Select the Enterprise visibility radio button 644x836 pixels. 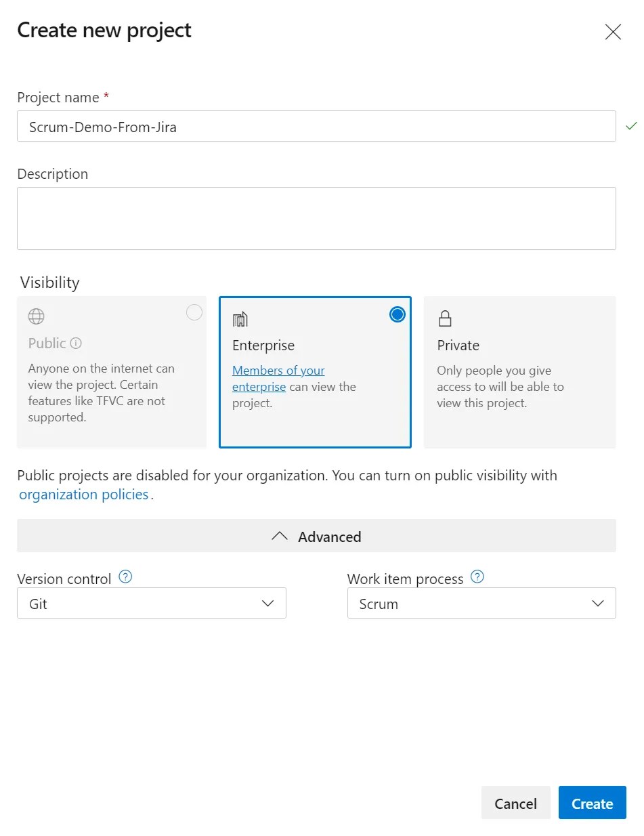click(x=398, y=314)
